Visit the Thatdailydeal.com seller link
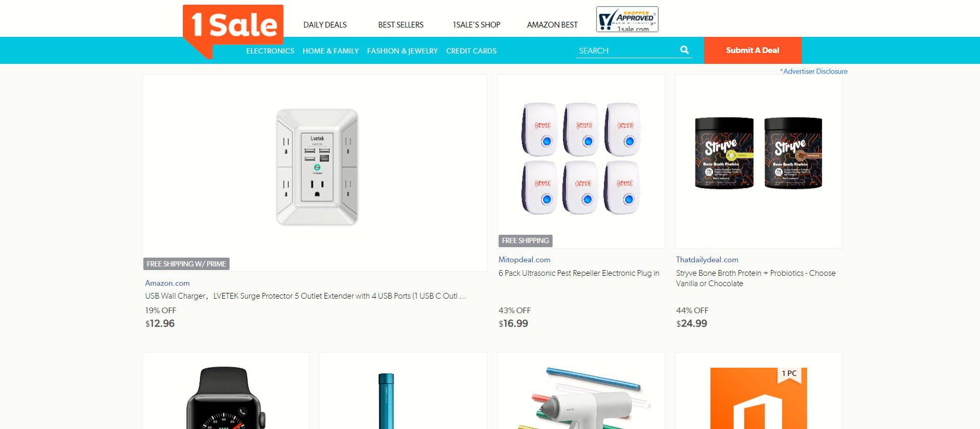 click(x=707, y=260)
